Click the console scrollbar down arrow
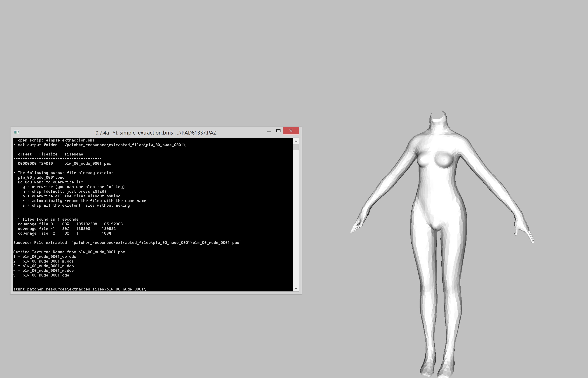Image resolution: width=588 pixels, height=378 pixels. [x=296, y=288]
